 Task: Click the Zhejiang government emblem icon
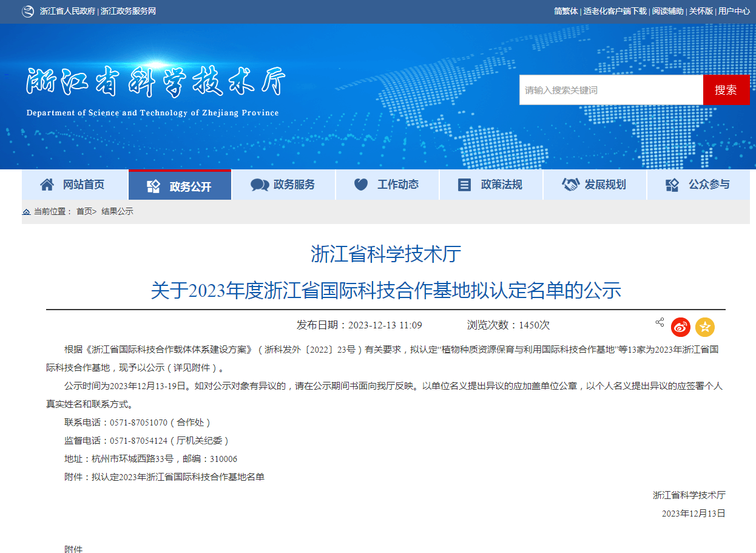pos(28,12)
